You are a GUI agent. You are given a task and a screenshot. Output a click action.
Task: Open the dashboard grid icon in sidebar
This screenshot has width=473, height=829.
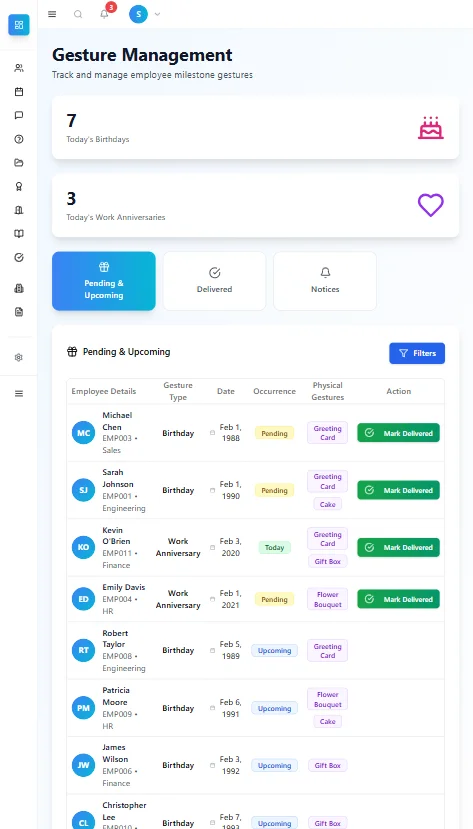(18, 25)
